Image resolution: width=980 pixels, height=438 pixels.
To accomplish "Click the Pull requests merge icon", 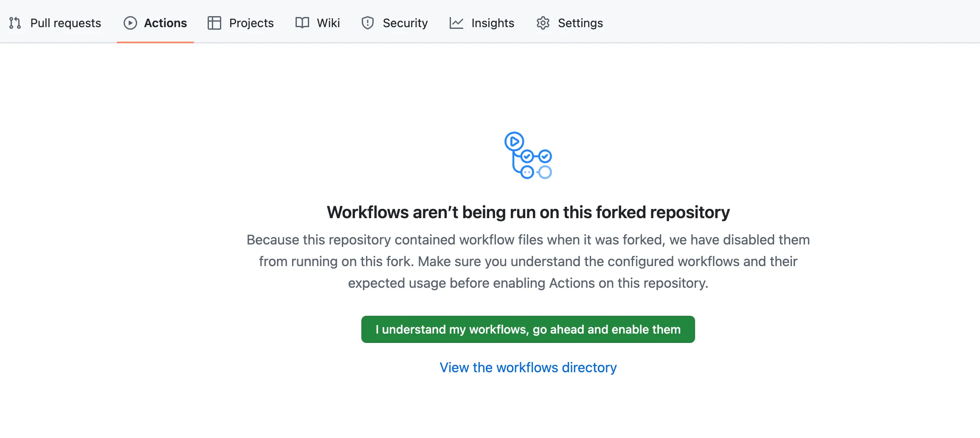I will [15, 23].
